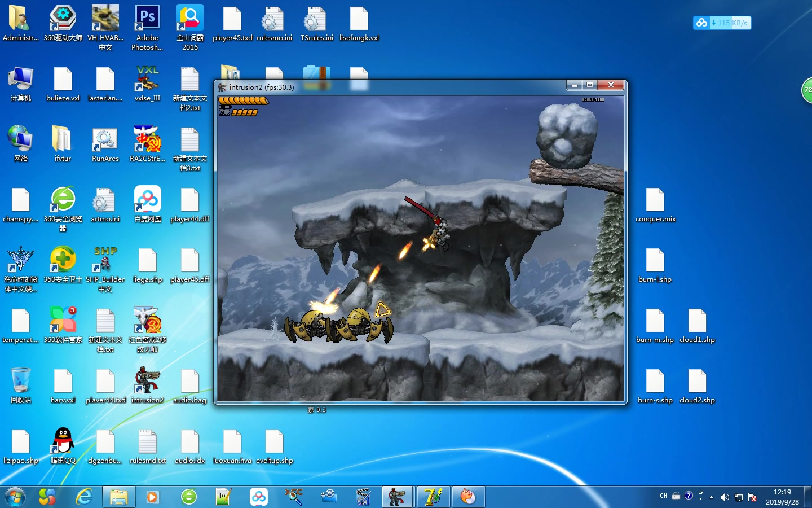Open 金山词霸 2016 shortcut
Viewport: 812px width, 508px height.
[190, 28]
